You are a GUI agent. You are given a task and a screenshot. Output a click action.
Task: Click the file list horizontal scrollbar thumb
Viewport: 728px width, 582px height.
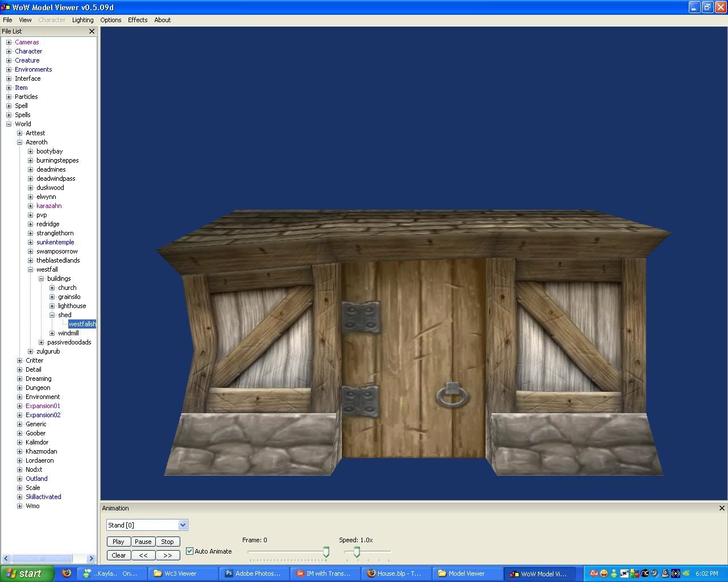(42, 559)
